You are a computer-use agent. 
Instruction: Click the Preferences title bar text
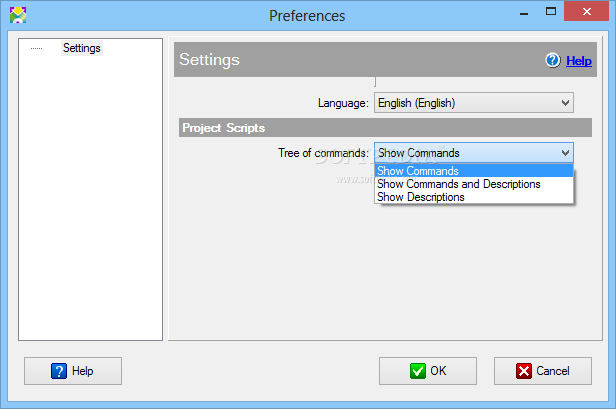[307, 15]
